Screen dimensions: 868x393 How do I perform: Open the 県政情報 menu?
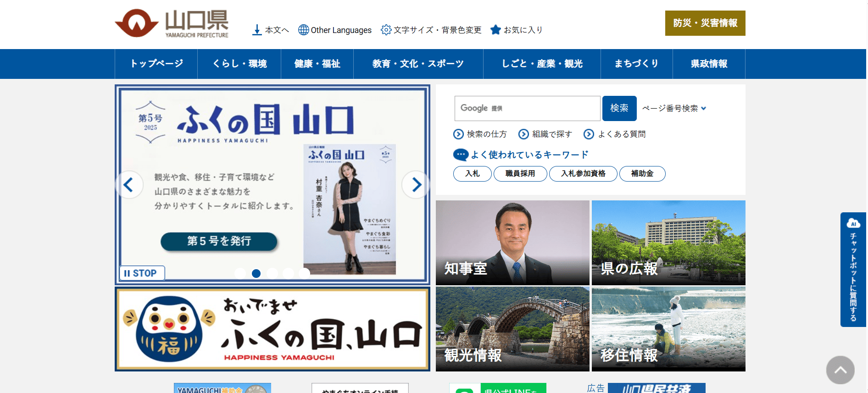pyautogui.click(x=709, y=64)
